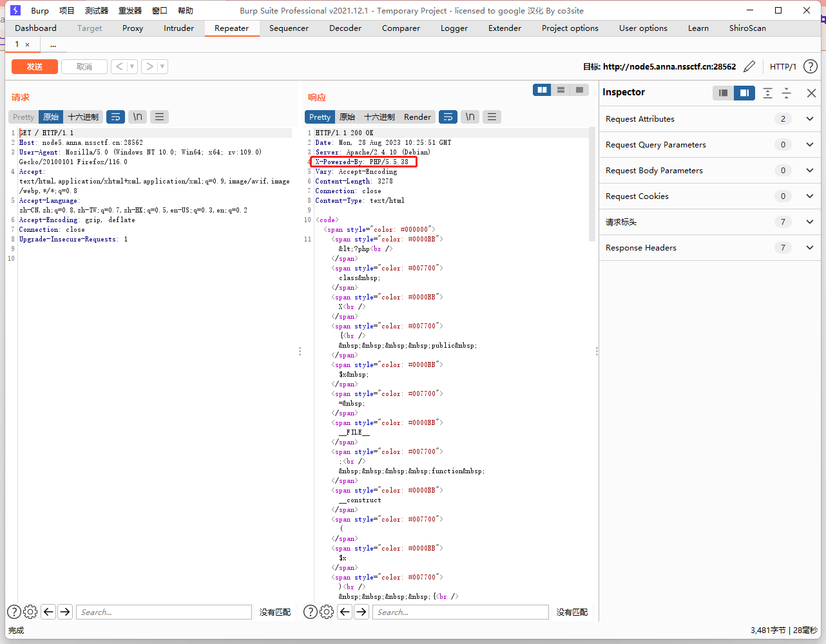
Task: Go forward in request history
Action: pos(149,66)
